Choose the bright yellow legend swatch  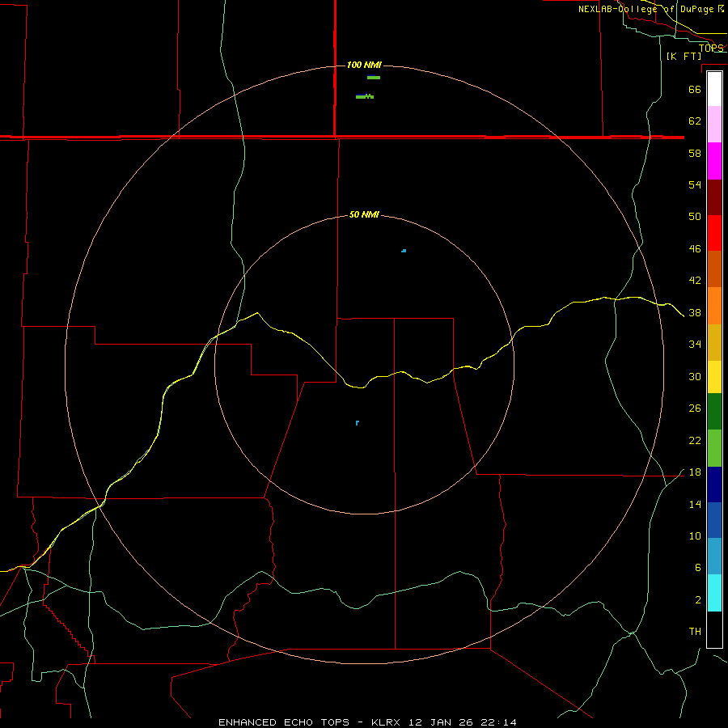(x=714, y=377)
